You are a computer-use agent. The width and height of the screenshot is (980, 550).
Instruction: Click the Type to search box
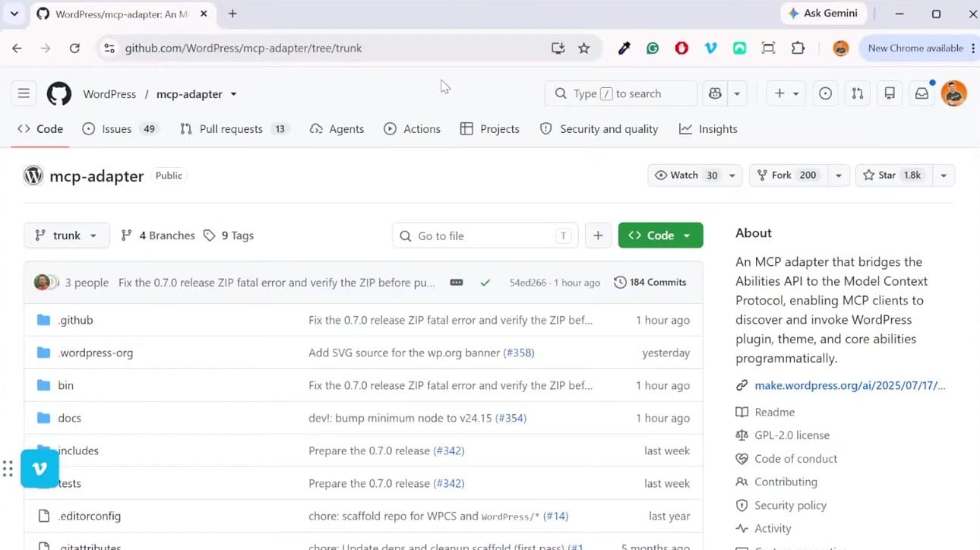tap(621, 93)
